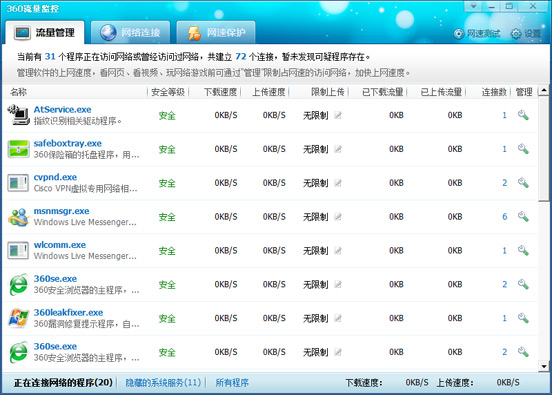The width and height of the screenshot is (552, 395).
Task: Click the Windows Live Messenger icon for msnmsgr.exe
Action: [18, 217]
